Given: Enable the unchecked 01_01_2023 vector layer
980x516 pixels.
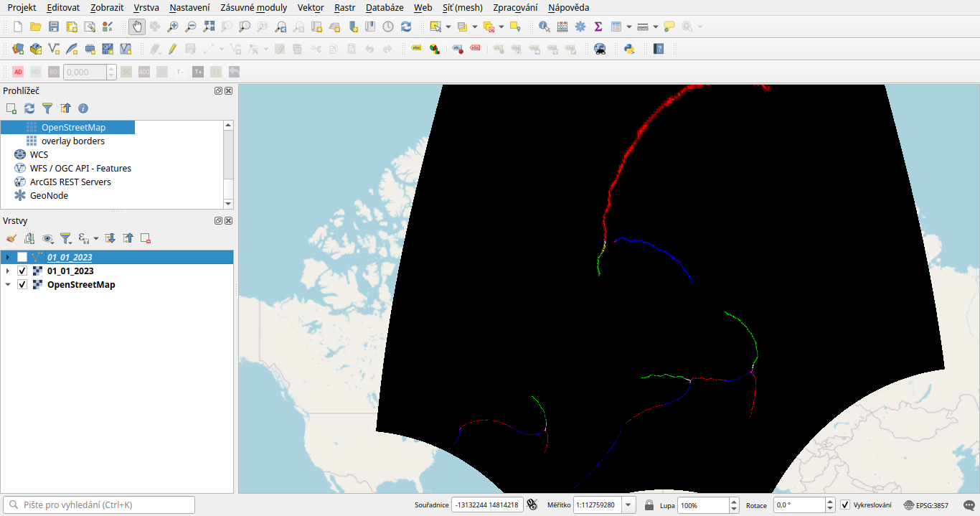Looking at the screenshot, I should click(22, 257).
